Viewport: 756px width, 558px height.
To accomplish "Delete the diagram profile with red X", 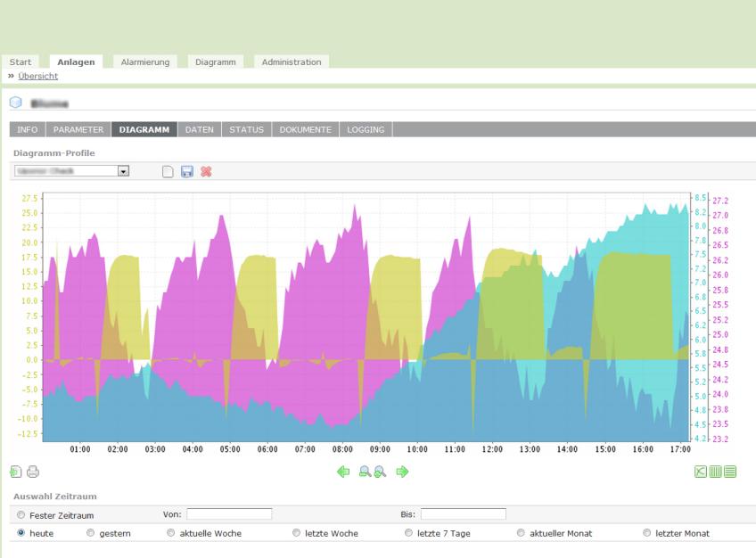I will point(207,170).
